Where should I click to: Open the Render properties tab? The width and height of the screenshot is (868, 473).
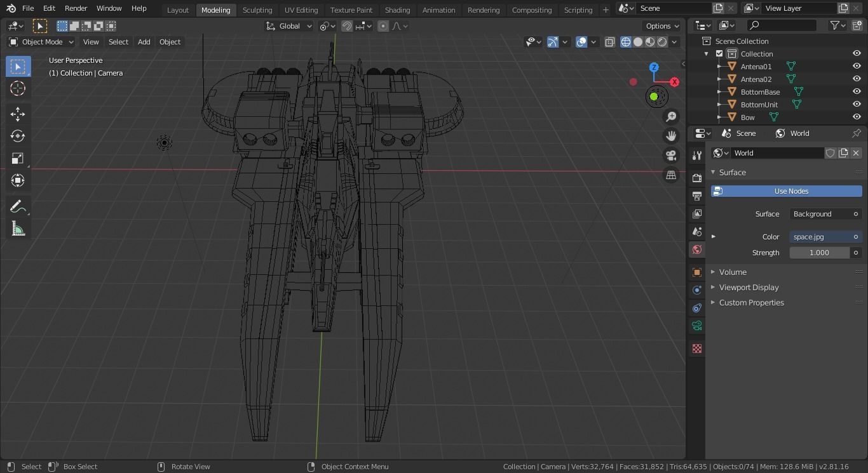point(697,178)
